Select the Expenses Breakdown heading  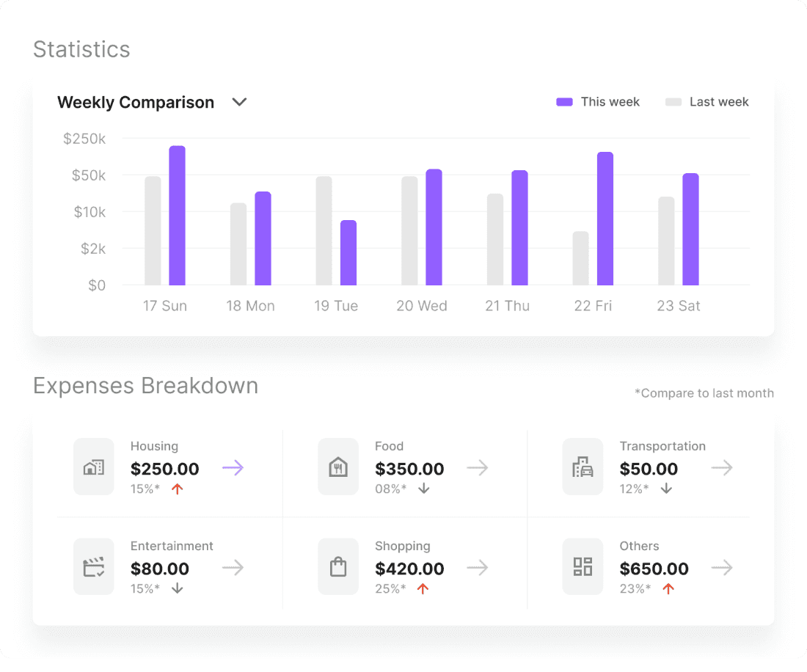pyautogui.click(x=145, y=385)
